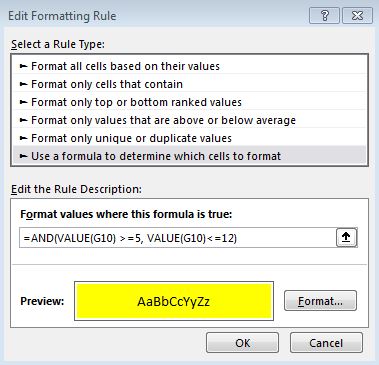Pick 'Format only unique or duplicate values'

coord(189,138)
